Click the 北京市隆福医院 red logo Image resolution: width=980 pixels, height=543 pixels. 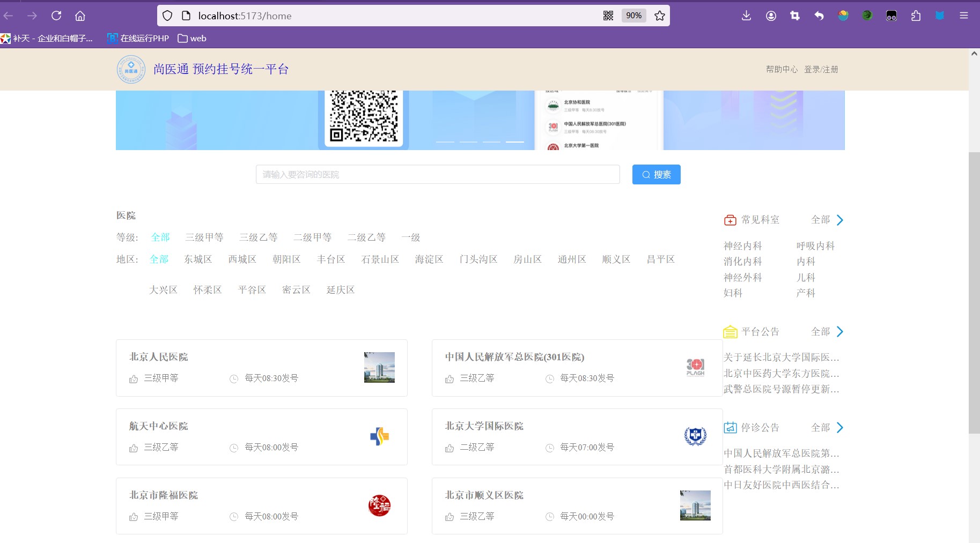click(x=379, y=505)
